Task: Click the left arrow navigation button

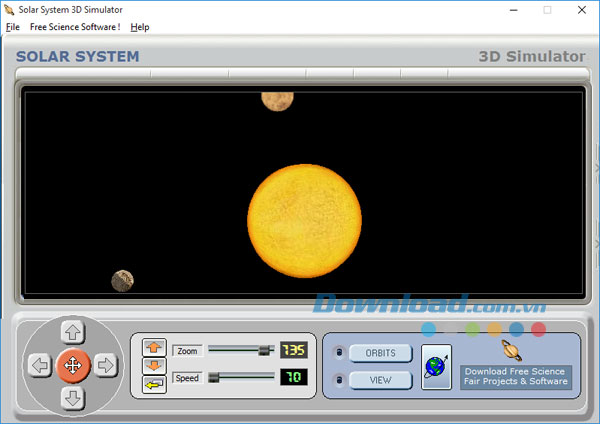Action: coord(40,365)
